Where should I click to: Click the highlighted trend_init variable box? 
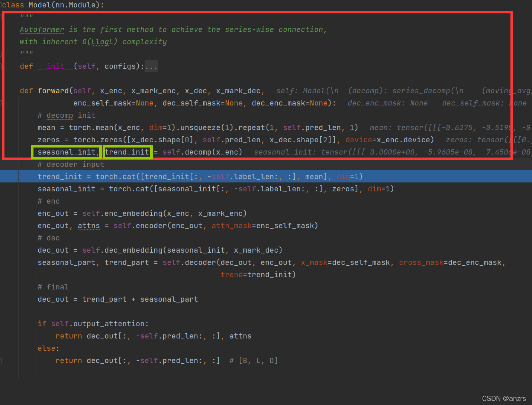tap(128, 152)
